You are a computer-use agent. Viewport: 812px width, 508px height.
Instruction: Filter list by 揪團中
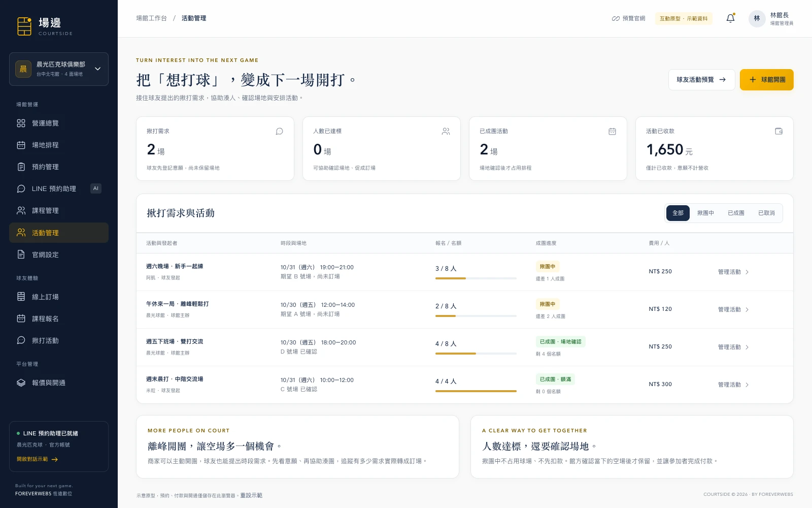[705, 213]
